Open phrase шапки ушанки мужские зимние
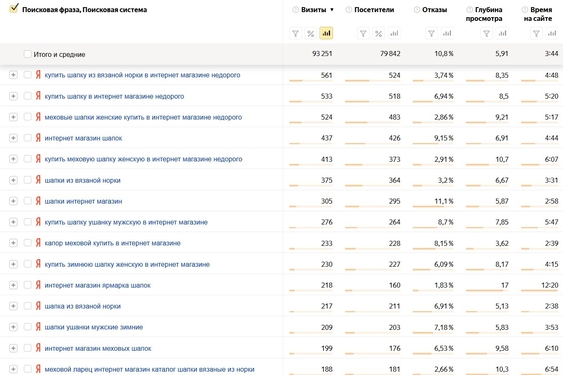The image size is (563, 375). 94,327
